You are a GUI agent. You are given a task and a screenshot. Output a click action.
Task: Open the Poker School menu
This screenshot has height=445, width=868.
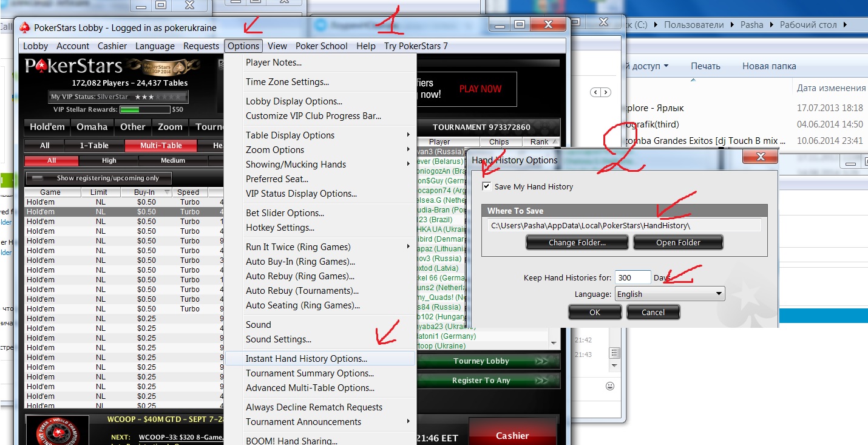[322, 46]
